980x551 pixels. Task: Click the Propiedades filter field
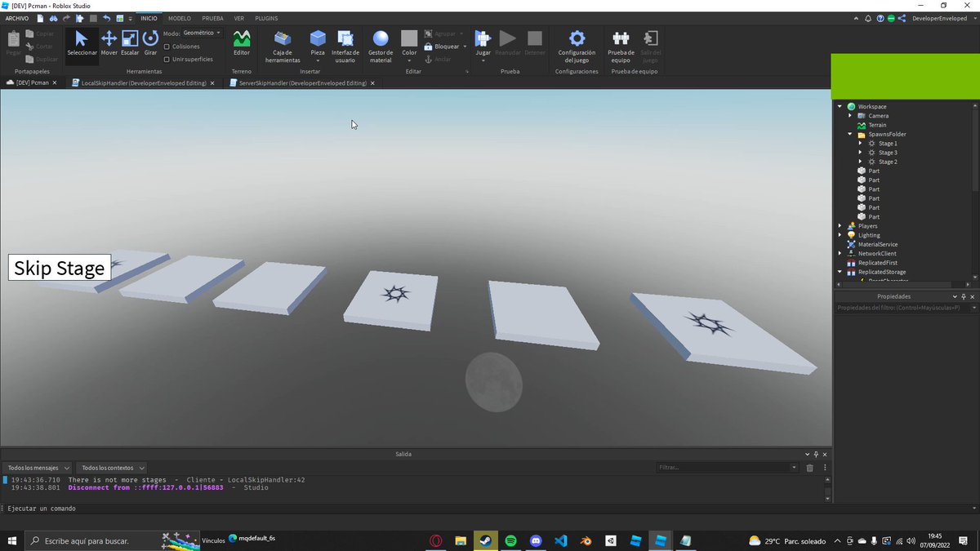tap(906, 308)
